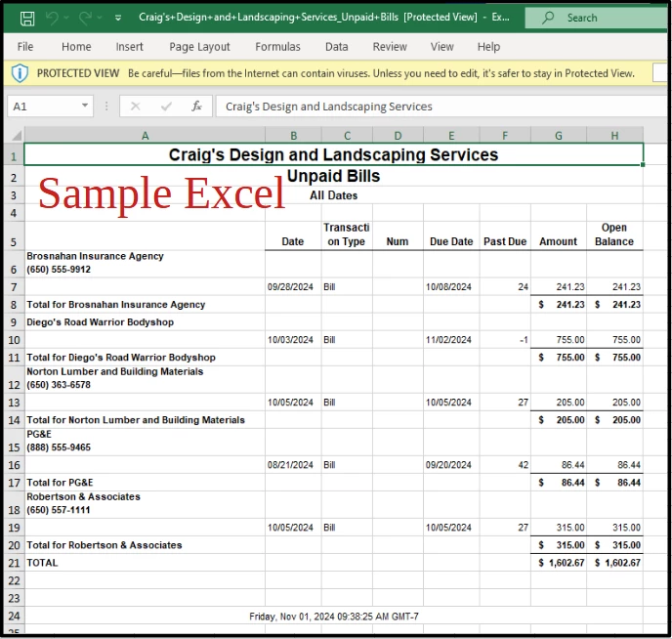The height and width of the screenshot is (639, 672).
Task: Click the Redo arrow icon
Action: click(x=85, y=18)
